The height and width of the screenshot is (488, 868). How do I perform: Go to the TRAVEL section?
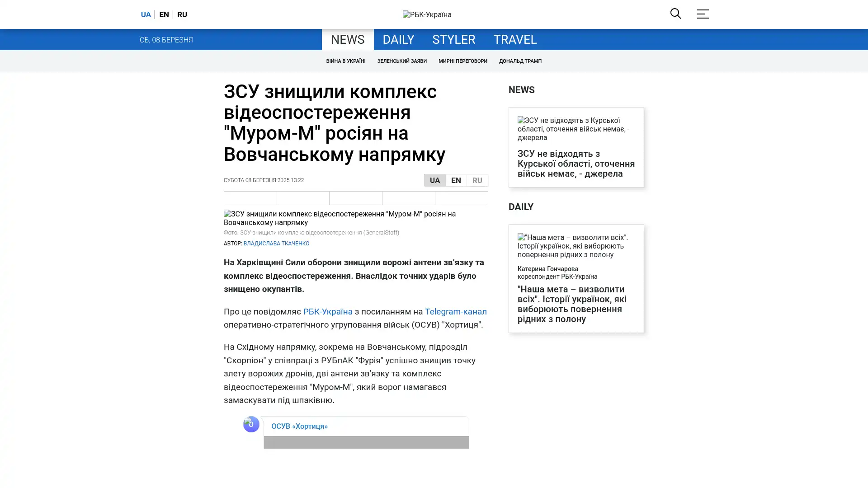(515, 40)
